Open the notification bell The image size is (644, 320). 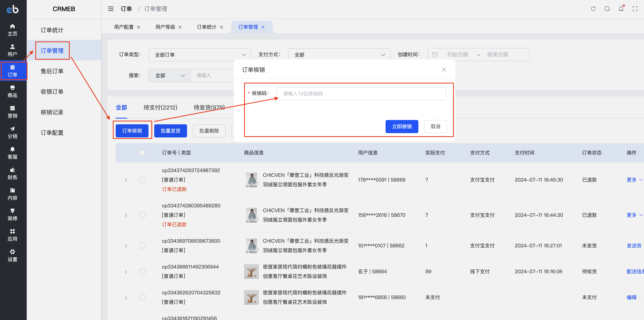pos(621,8)
